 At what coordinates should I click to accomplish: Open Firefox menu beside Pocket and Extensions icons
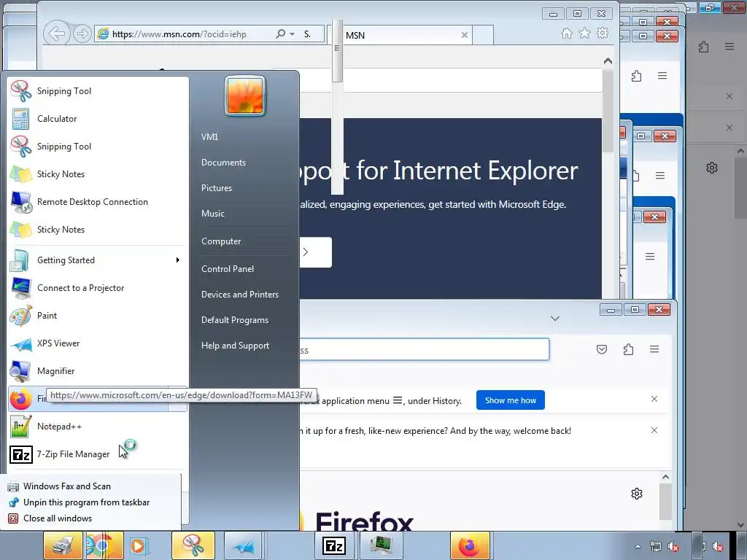click(x=654, y=349)
